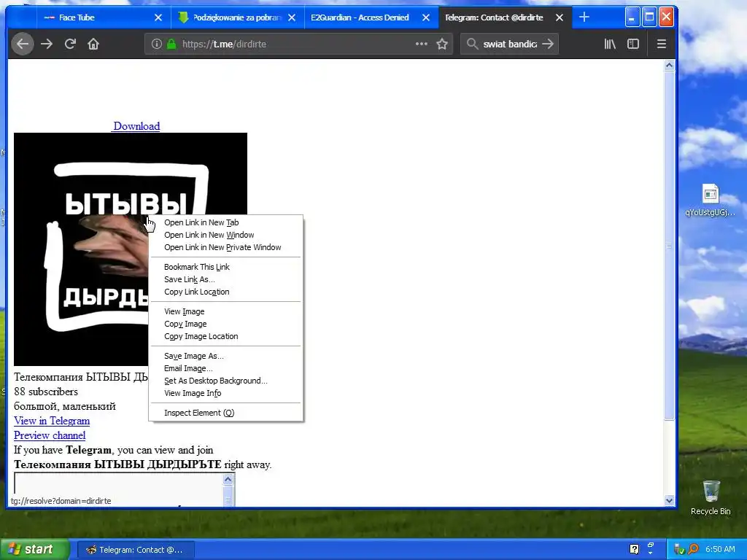
Task: Open page actions three-dot menu
Action: coord(421,44)
